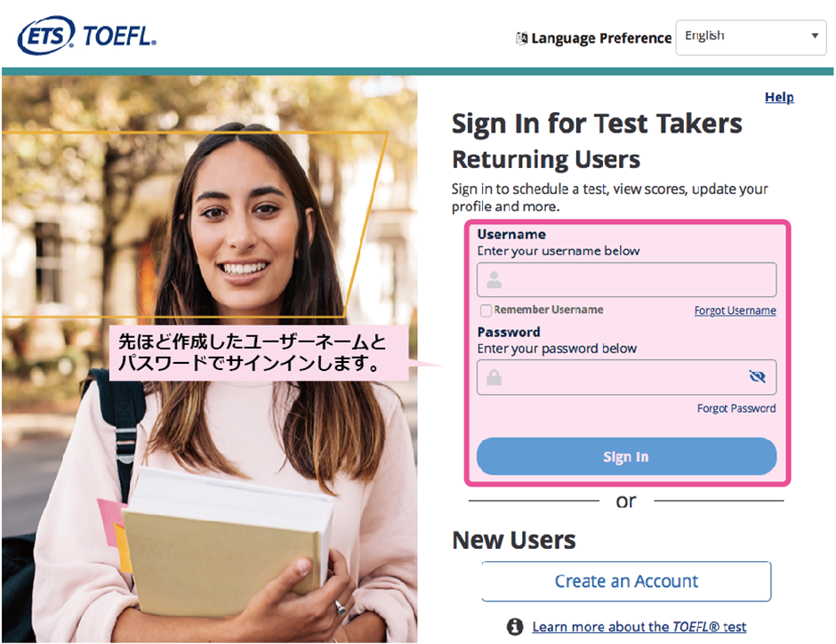Click the Language Preference translate icon
Viewport: 836px width, 644px height.
[x=521, y=38]
